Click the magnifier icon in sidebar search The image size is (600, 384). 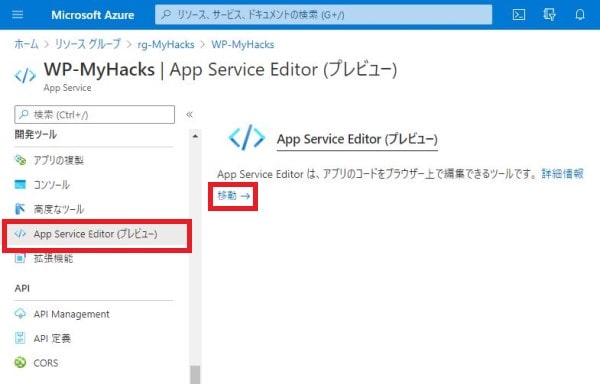point(24,114)
